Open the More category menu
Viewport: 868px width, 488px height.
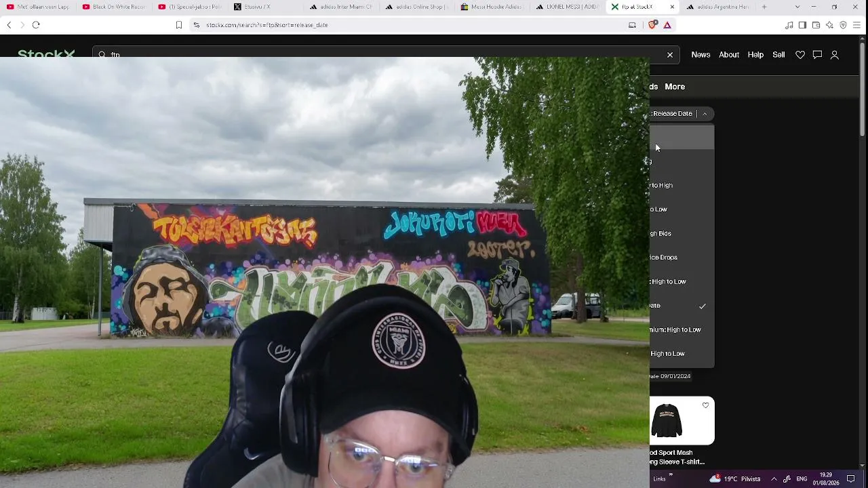tap(675, 87)
